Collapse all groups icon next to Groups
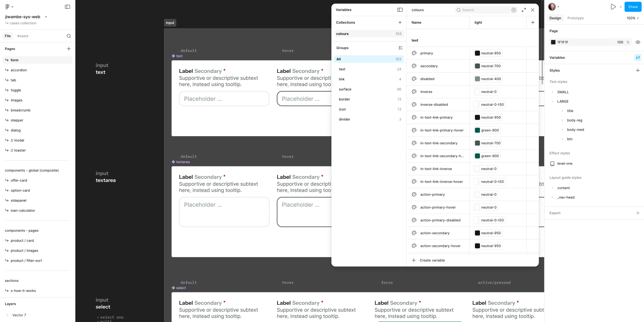Image resolution: width=644 pixels, height=322 pixels. pos(400,48)
